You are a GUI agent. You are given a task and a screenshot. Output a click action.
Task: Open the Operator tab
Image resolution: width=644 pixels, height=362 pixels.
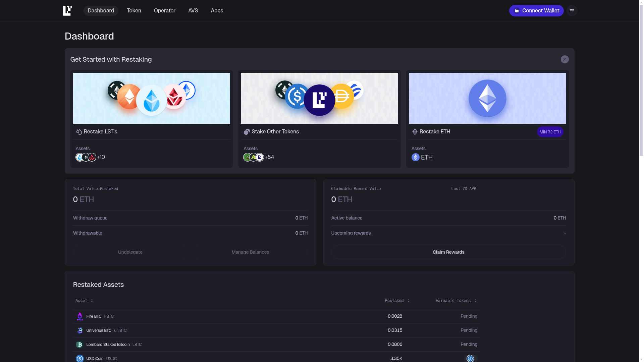point(165,11)
